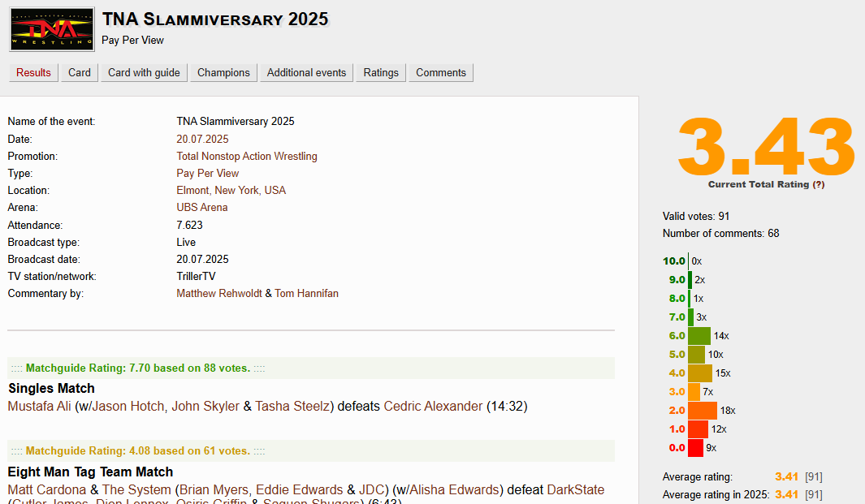The height and width of the screenshot is (504, 865).
Task: Open Total Nonstop Action Wrestling promotion link
Action: (247, 156)
